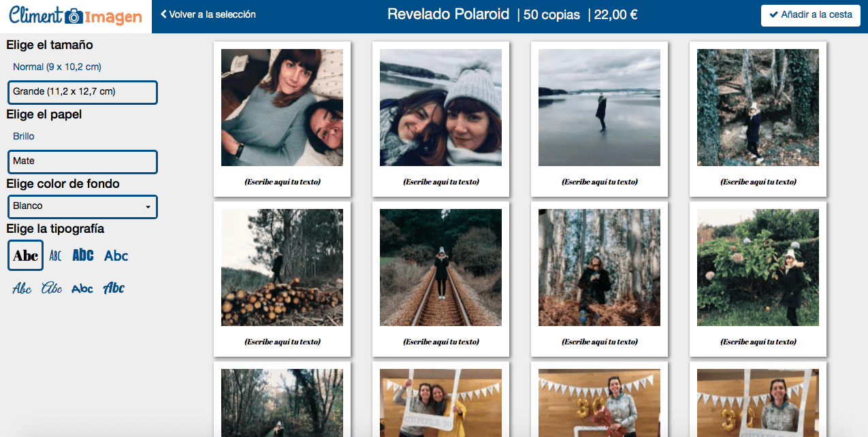Open the Climent Imagen logo homepage

tap(76, 16)
